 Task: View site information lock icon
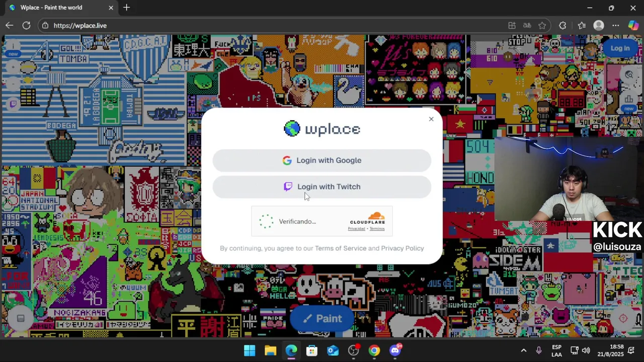pos(45,25)
